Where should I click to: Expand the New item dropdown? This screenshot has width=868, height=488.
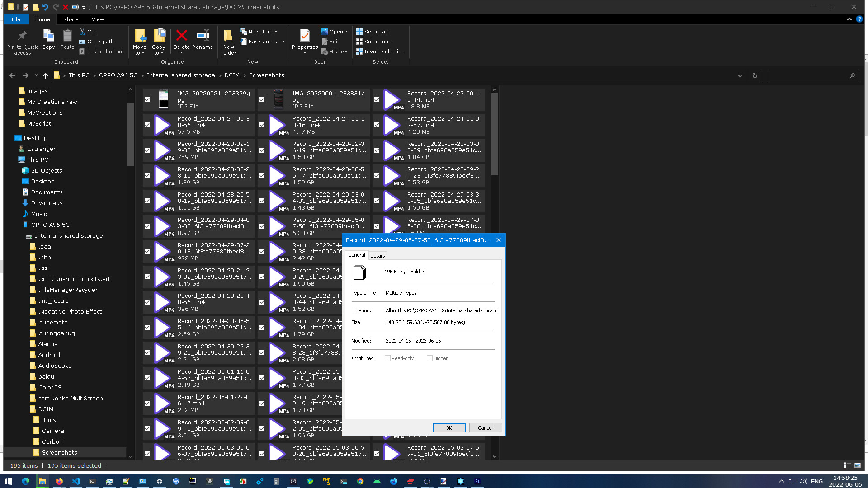point(276,32)
